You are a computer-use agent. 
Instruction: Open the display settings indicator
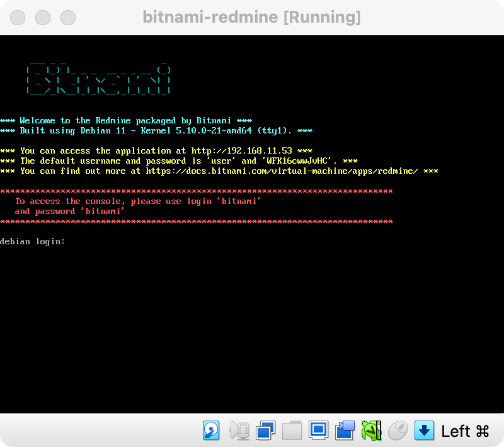(x=318, y=430)
